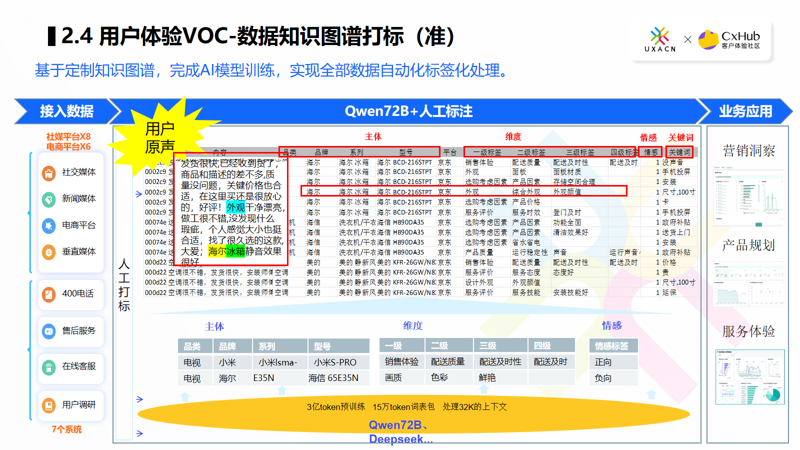Click the 综合外观 cell
800x450 pixels.
coord(526,192)
